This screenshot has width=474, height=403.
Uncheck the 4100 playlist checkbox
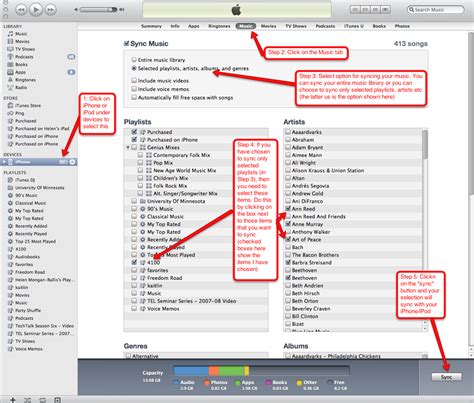134,262
